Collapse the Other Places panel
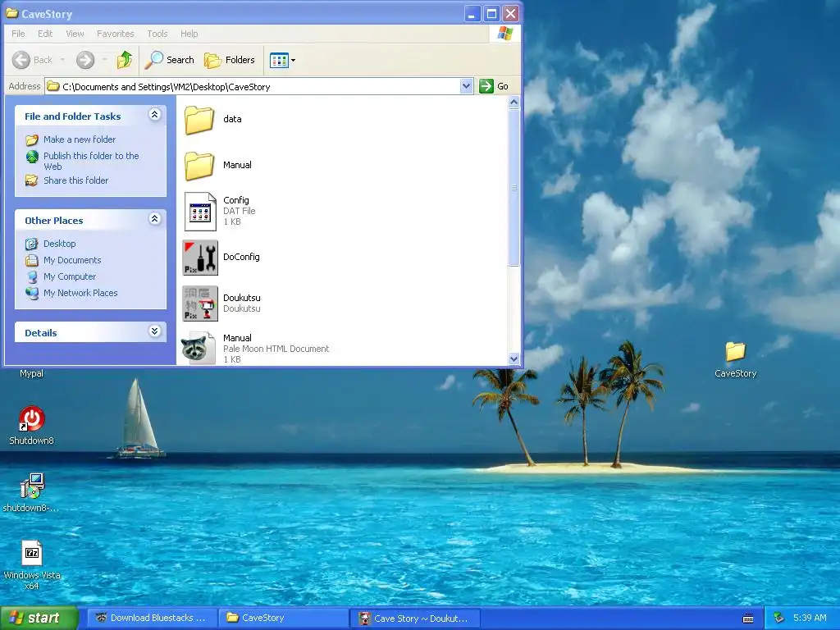This screenshot has height=630, width=840. [154, 218]
